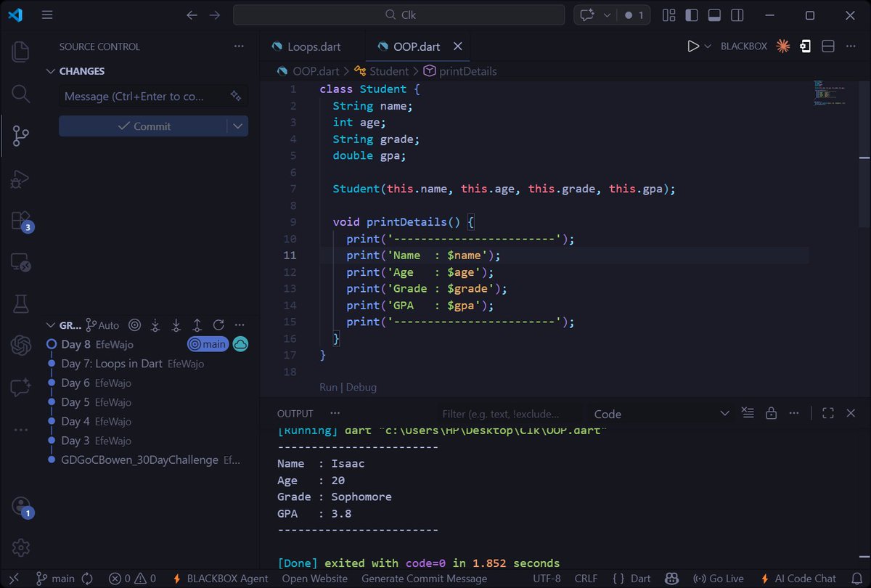Select the Run and Debug icon
Image resolution: width=871 pixels, height=588 pixels.
pos(20,179)
